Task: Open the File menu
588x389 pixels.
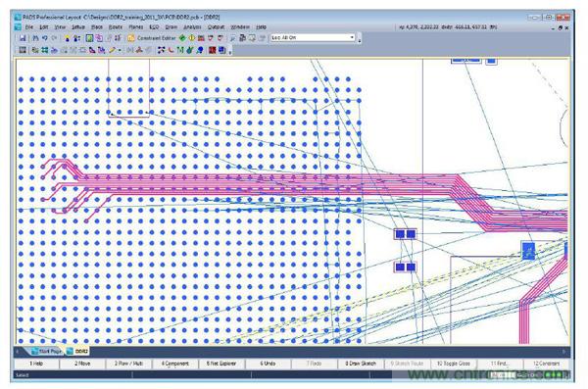Action: pos(28,27)
